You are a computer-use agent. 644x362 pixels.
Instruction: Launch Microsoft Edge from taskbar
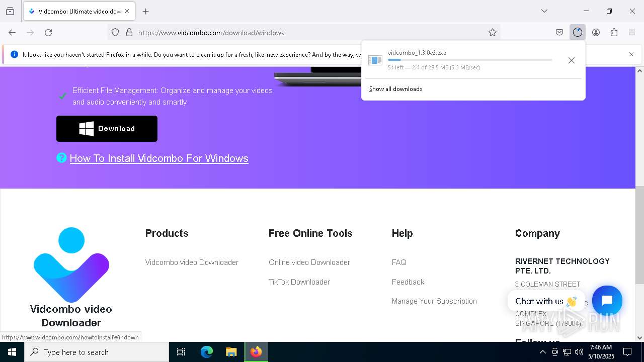click(x=207, y=352)
